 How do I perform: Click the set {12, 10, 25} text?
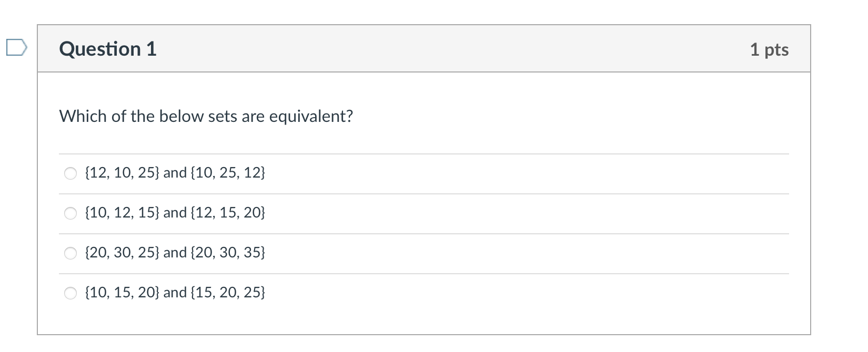pyautogui.click(x=122, y=172)
